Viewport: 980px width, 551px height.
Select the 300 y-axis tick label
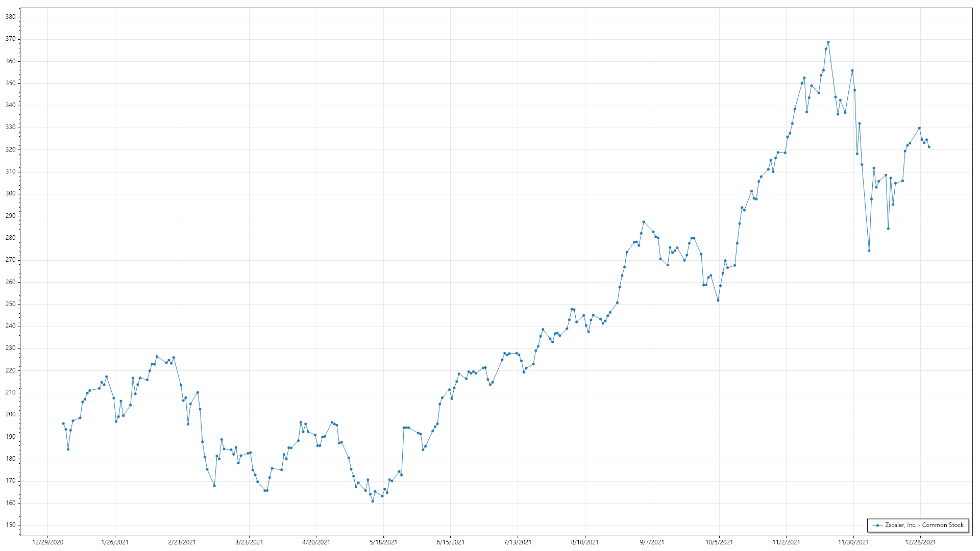pos(10,194)
